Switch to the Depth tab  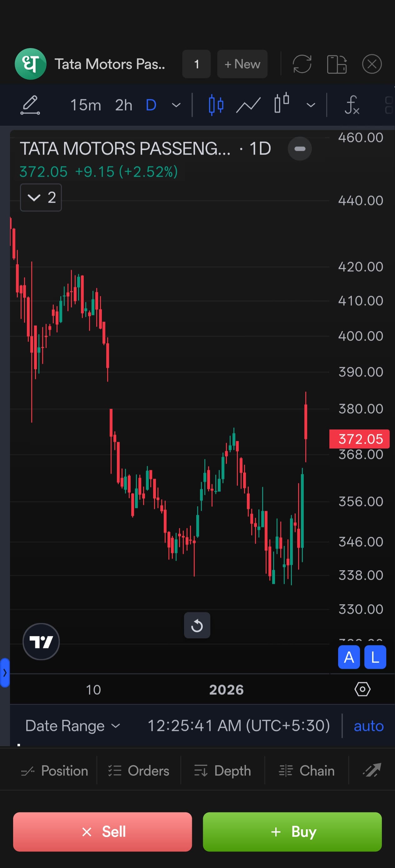(x=222, y=771)
